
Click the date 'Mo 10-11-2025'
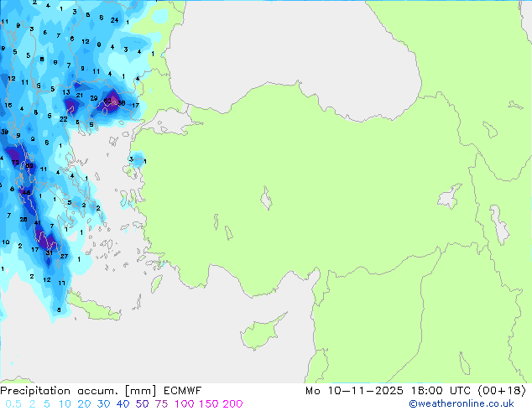(x=354, y=391)
